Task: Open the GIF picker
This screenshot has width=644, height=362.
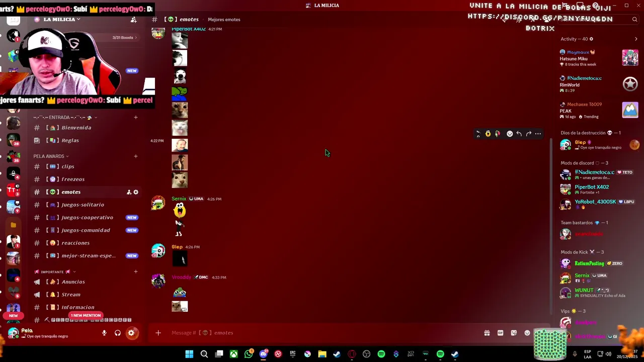Action: 500,333
